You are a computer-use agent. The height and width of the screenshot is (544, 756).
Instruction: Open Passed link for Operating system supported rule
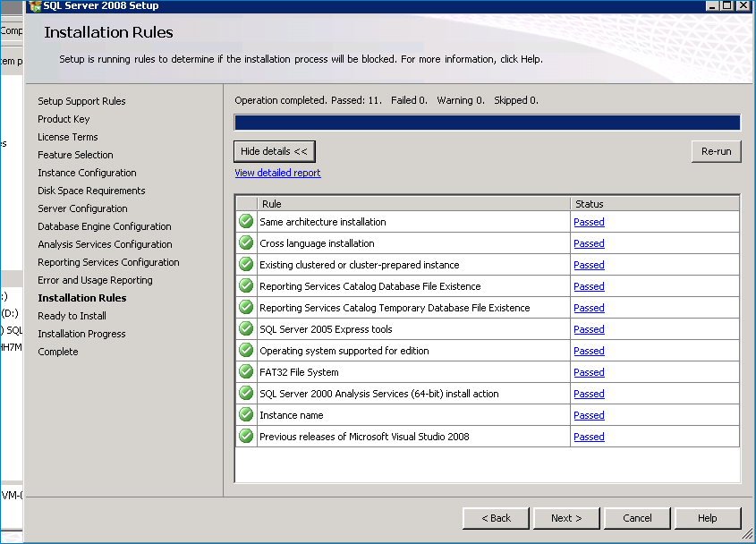click(589, 351)
